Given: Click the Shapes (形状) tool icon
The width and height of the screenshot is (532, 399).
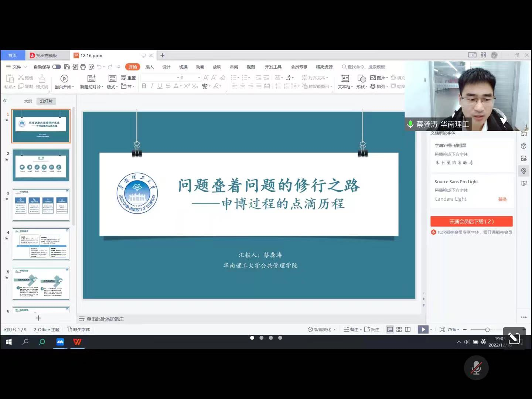Looking at the screenshot, I should pyautogui.click(x=362, y=78).
